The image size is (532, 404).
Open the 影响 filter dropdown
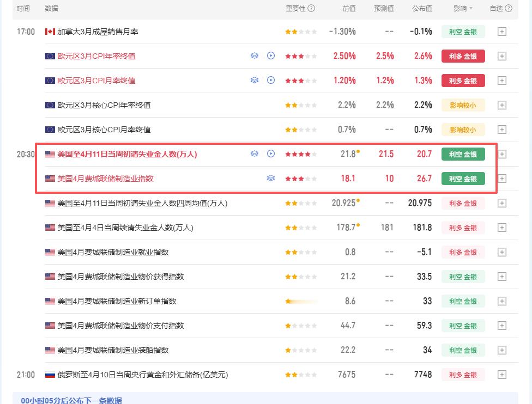(x=463, y=9)
